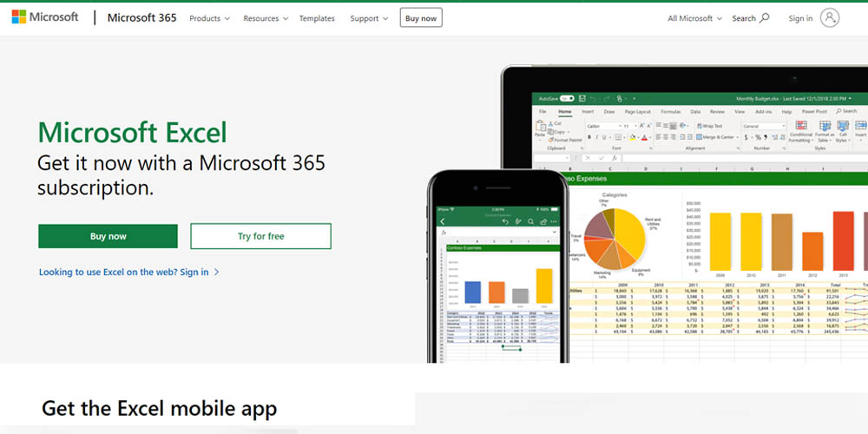
Task: Click Undo icon in tablet Excel title bar
Action: click(593, 99)
